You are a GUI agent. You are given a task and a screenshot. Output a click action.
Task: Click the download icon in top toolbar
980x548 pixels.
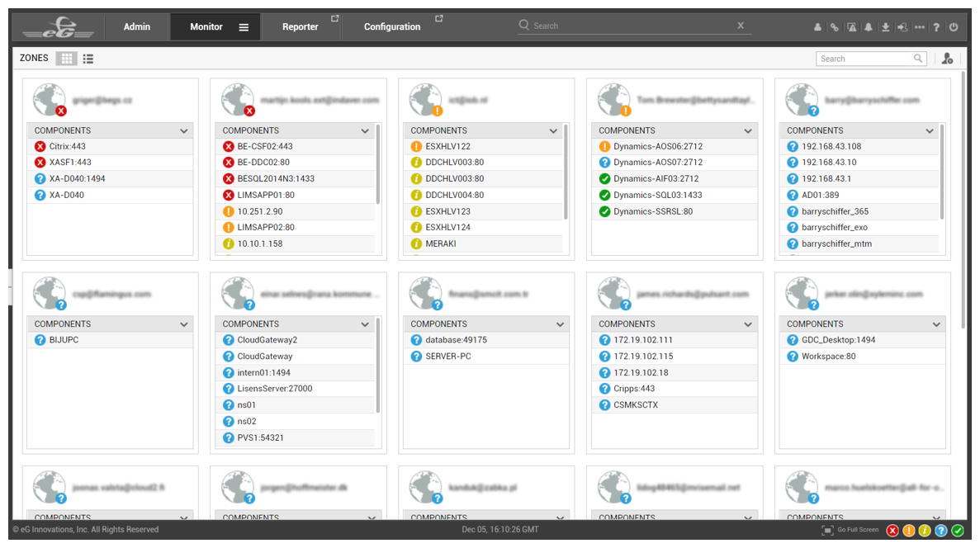(x=885, y=27)
